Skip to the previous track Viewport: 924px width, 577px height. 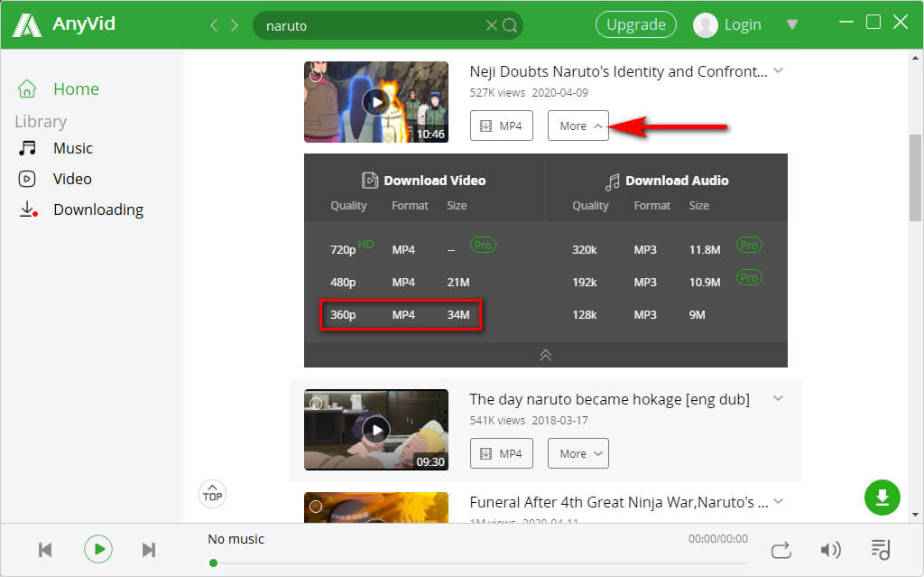[45, 550]
